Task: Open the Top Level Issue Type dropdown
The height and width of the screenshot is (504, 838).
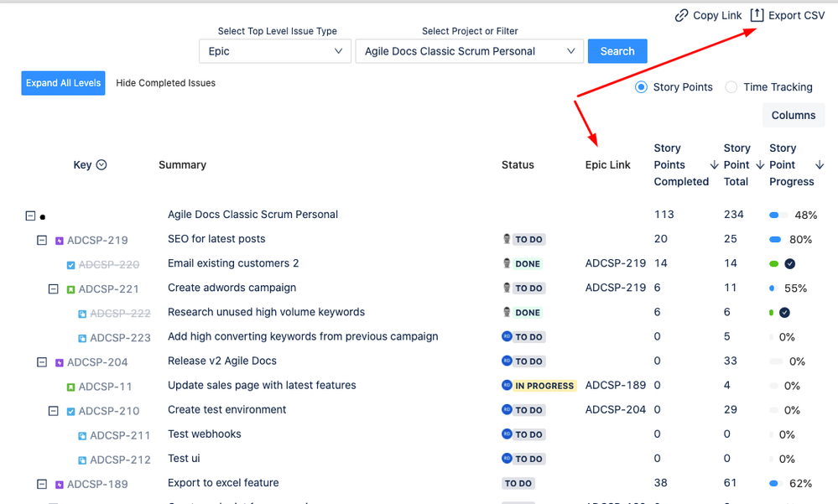Action: (274, 50)
